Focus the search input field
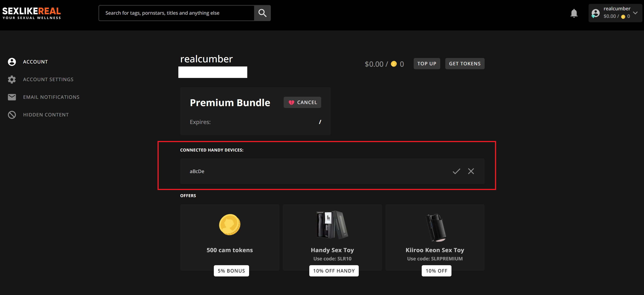644x295 pixels. pyautogui.click(x=177, y=13)
